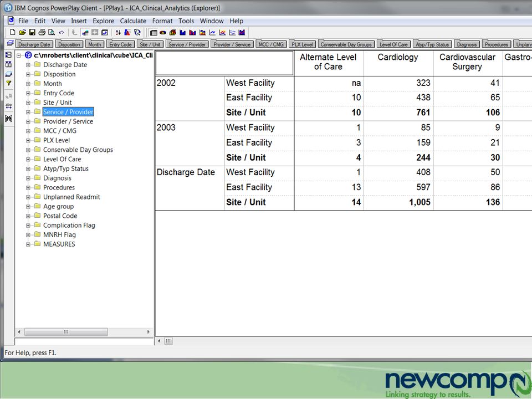Click the swap rows and columns icon in side toolbar
This screenshot has width=532, height=399.
point(8,64)
